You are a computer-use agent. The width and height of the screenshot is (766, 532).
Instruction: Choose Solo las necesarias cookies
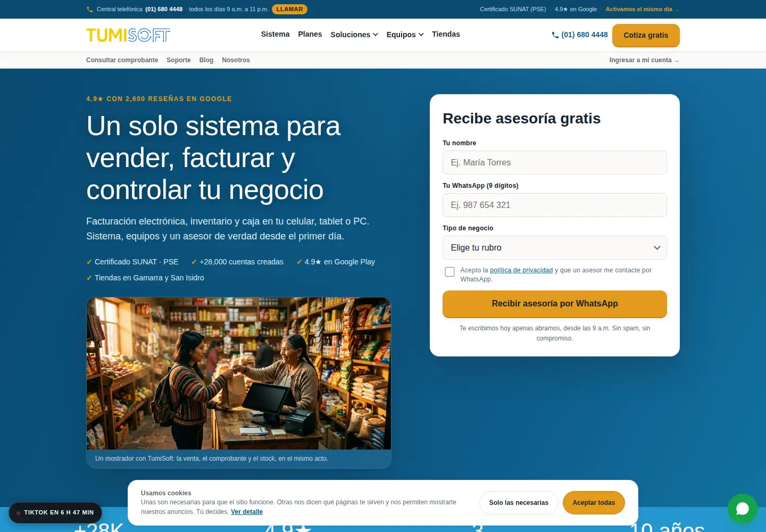519,503
